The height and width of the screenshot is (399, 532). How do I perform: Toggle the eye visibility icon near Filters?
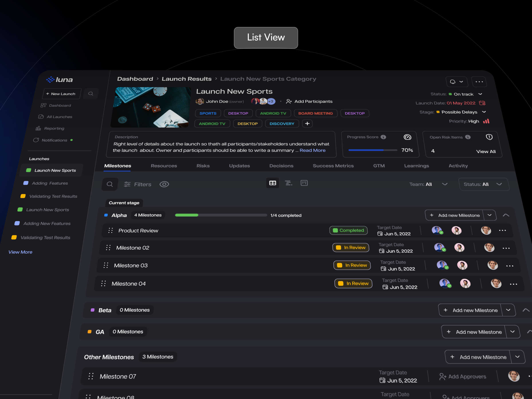click(164, 184)
